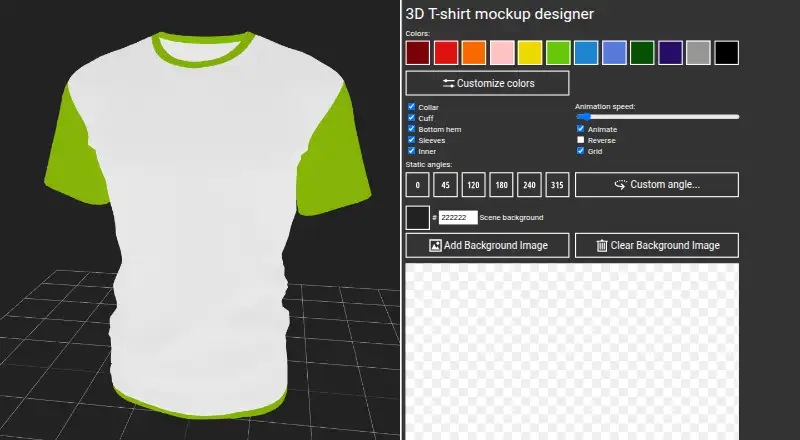Select the dark red color swatch
Viewport: 800px width, 440px height.
[418, 53]
